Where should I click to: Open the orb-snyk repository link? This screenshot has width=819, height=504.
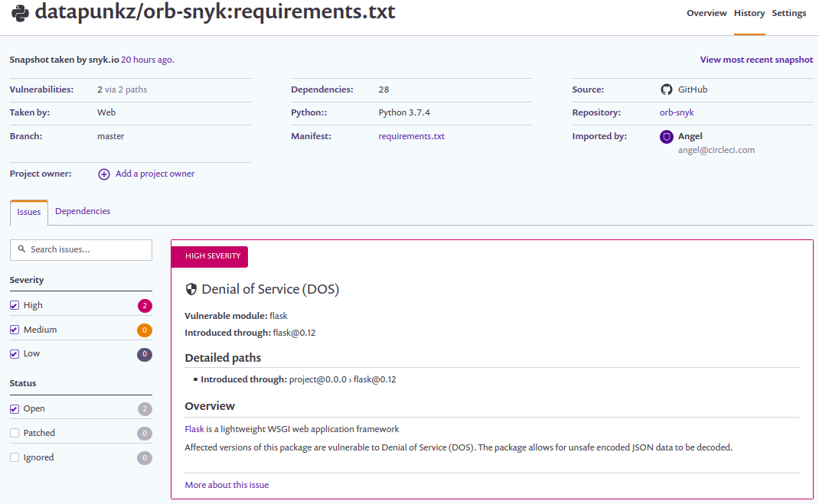677,112
